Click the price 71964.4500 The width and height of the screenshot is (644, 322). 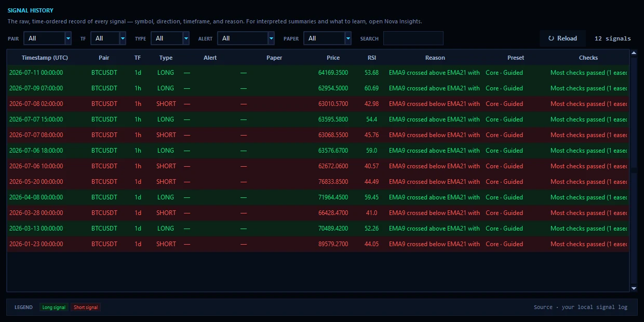tap(333, 197)
